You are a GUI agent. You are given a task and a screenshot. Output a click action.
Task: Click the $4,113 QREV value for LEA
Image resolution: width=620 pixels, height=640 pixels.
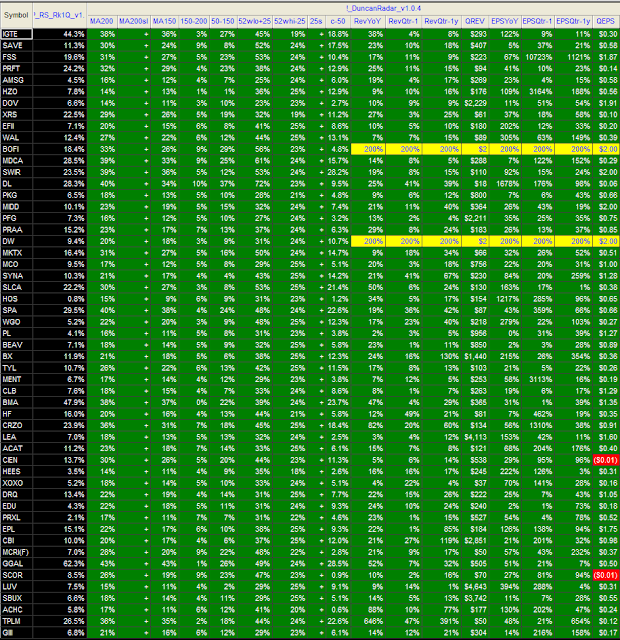tap(475, 437)
